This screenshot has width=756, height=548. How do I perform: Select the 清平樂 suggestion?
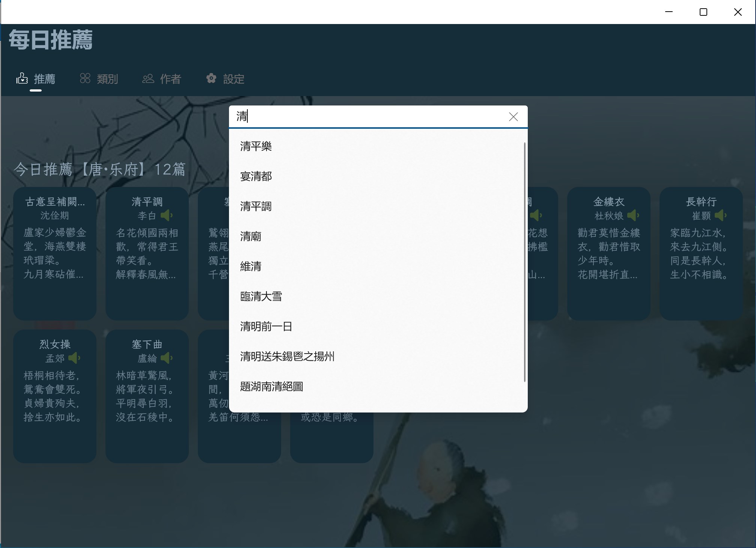(256, 146)
